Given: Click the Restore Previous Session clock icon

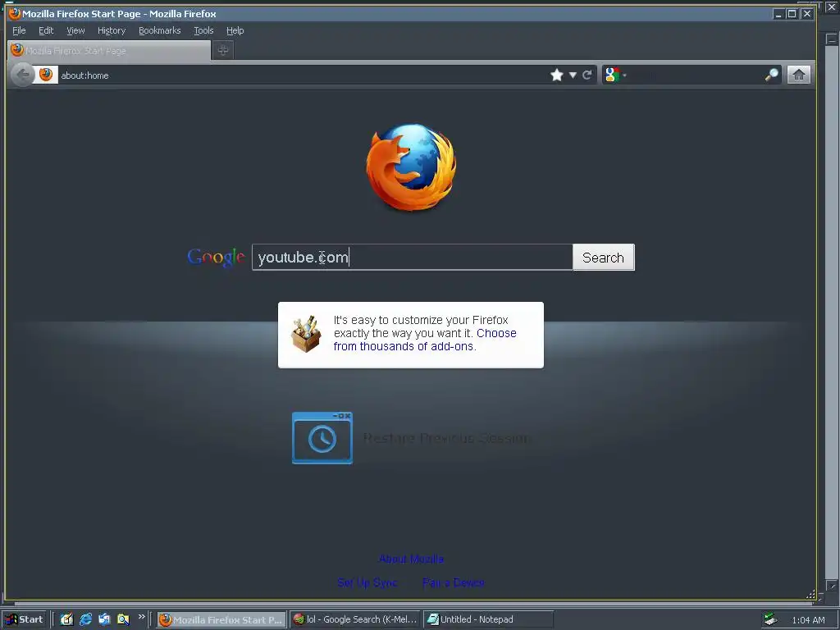Looking at the screenshot, I should point(322,438).
